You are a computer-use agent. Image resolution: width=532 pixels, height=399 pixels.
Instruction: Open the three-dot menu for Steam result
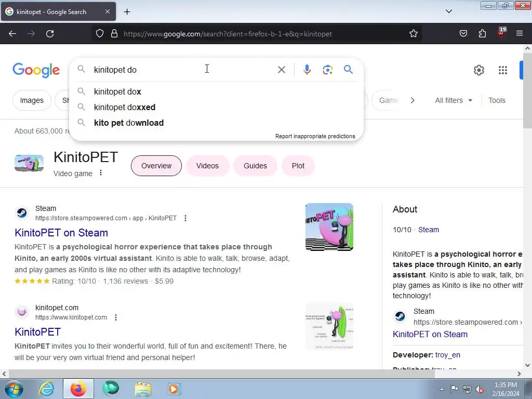pyautogui.click(x=185, y=218)
